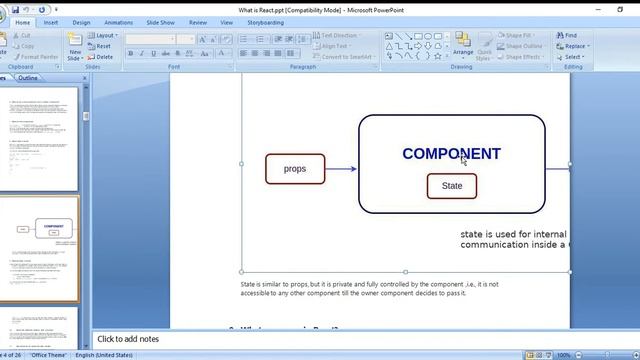
Task: Click the Decrease List Level icon
Action: point(278,39)
